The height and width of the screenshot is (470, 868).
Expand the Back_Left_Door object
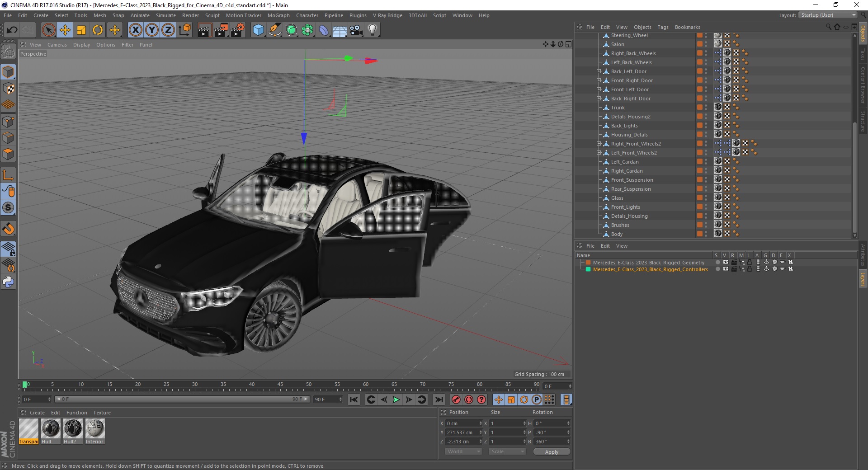(599, 71)
